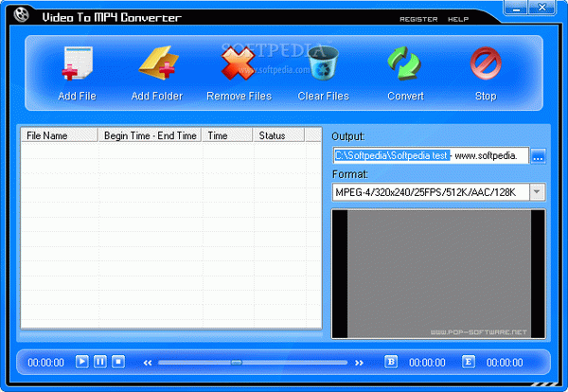Sort by File Name column header

click(59, 135)
